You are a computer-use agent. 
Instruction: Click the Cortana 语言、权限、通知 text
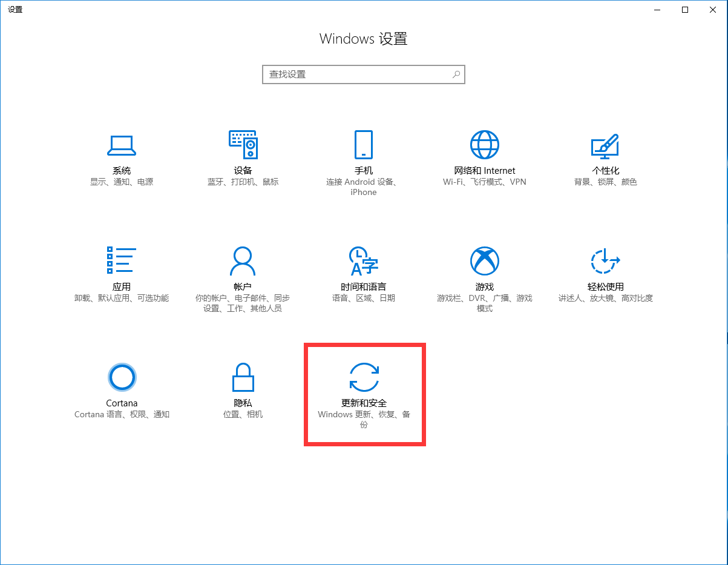(122, 414)
